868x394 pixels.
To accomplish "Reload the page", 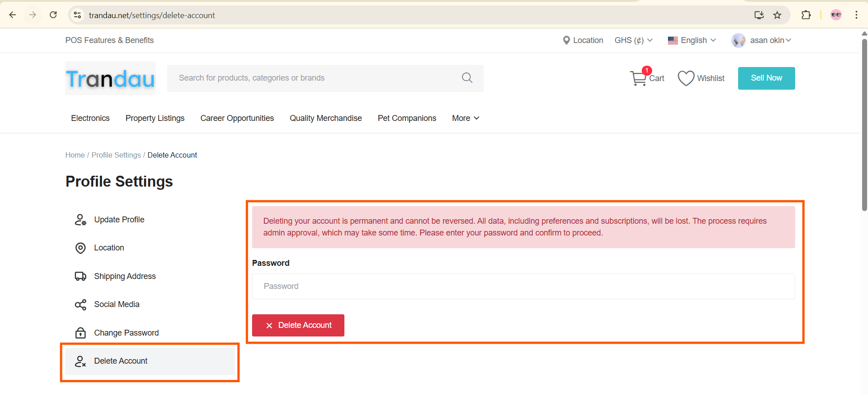I will (x=53, y=15).
